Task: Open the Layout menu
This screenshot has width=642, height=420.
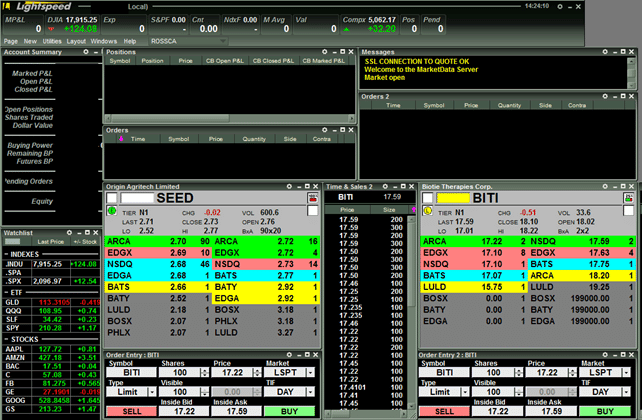Action: [x=76, y=41]
